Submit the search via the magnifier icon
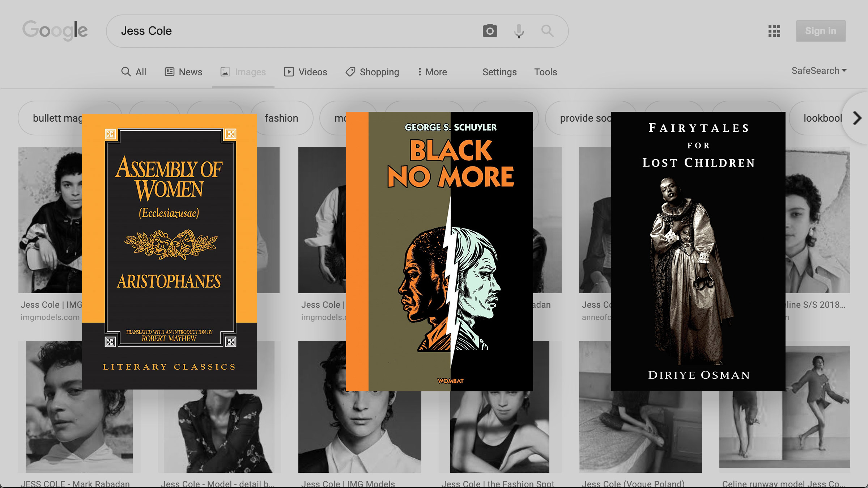Screen dimensions: 868x488 click(547, 31)
